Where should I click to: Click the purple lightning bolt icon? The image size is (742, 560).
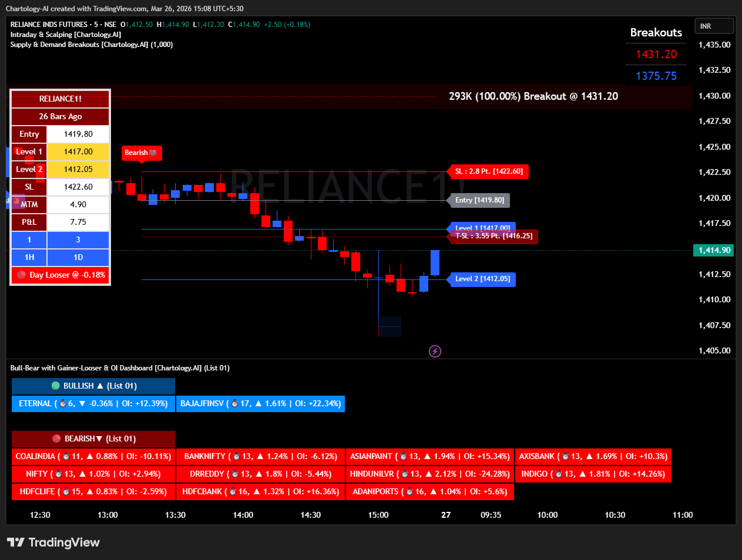435,351
